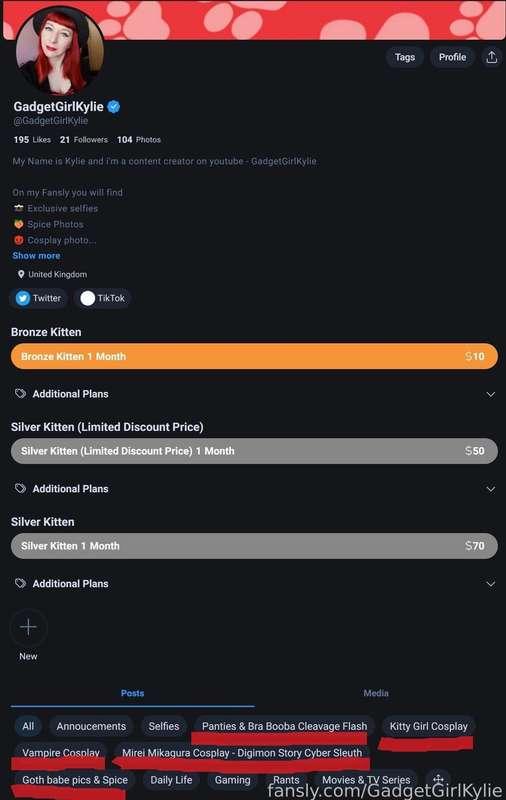Click Show more in the bio
This screenshot has height=800, width=506.
point(36,256)
